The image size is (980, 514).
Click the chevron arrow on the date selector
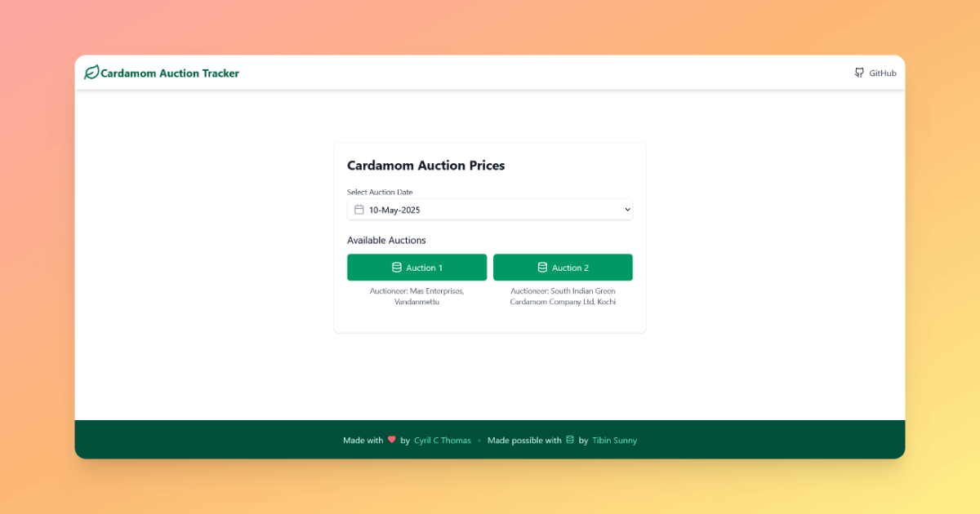pos(629,210)
